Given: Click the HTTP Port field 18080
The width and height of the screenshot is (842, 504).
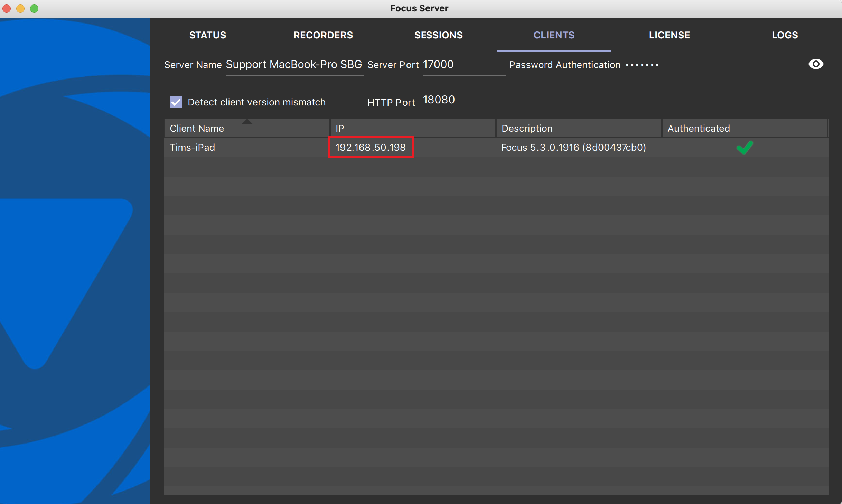Looking at the screenshot, I should coord(464,100).
